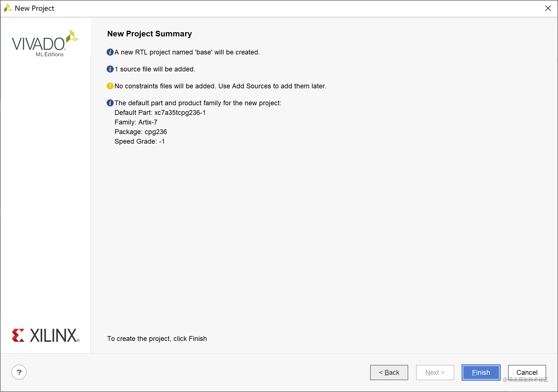Click the Default Part xc7a35tcpg236-1 text
Viewport: 558px width, 392px height.
160,113
